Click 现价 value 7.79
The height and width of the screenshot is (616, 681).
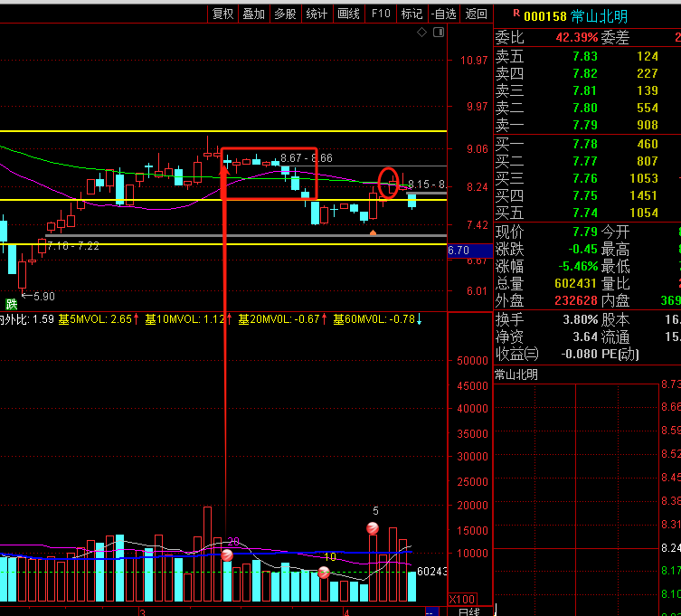(x=585, y=232)
